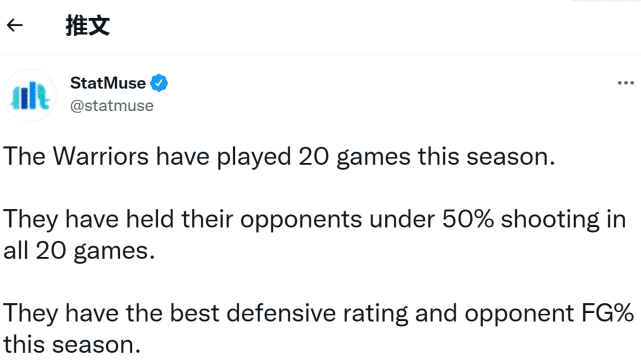Go back using the left arrow
The width and height of the screenshot is (641, 360).
(15, 25)
